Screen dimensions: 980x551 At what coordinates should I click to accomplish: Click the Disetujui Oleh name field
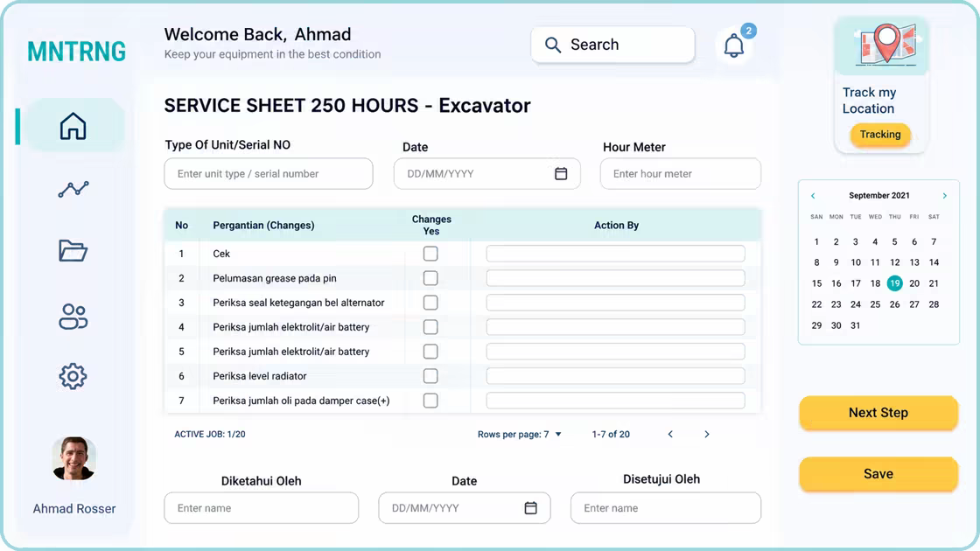coord(666,508)
